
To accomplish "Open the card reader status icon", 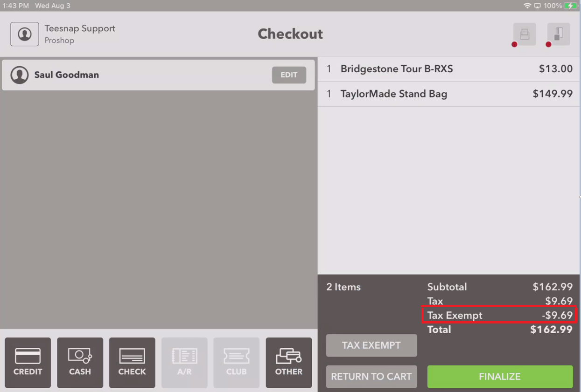I will pyautogui.click(x=559, y=34).
